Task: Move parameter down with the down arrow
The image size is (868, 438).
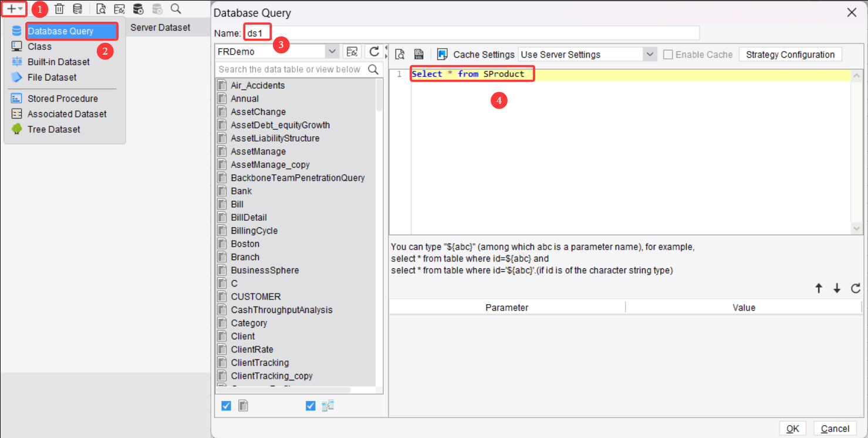Action: click(x=837, y=288)
